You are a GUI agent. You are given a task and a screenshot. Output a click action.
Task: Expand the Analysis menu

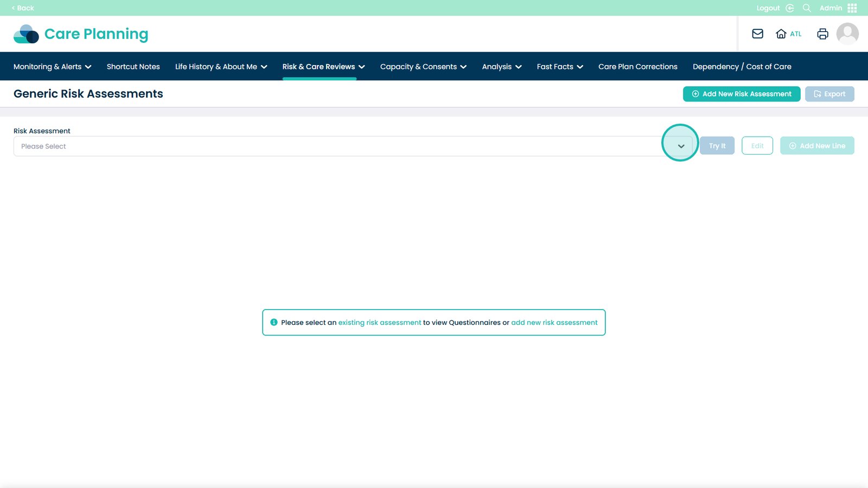click(502, 66)
